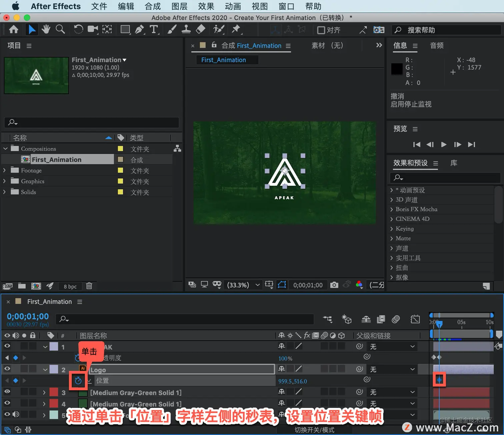
Task: Expand the Solids folder
Action: pos(4,192)
